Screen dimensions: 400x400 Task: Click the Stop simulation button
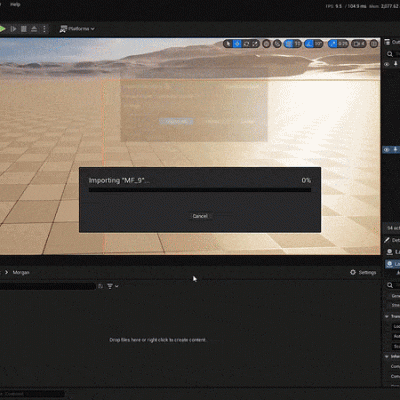click(x=24, y=29)
